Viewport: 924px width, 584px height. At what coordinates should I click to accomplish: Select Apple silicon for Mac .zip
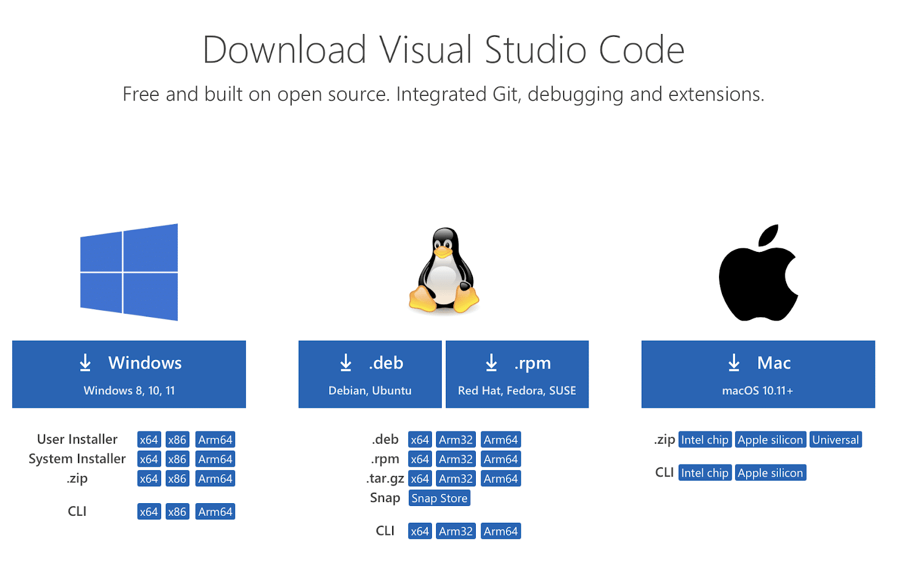(x=770, y=440)
